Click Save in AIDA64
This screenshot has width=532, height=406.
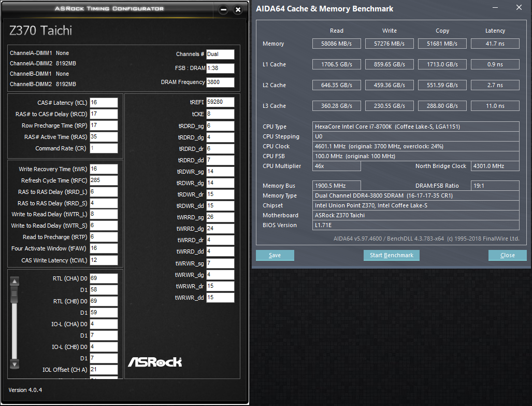(x=275, y=256)
